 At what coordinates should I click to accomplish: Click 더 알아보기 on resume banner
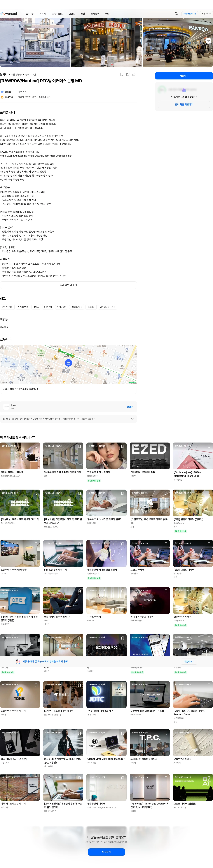click(x=189, y=661)
